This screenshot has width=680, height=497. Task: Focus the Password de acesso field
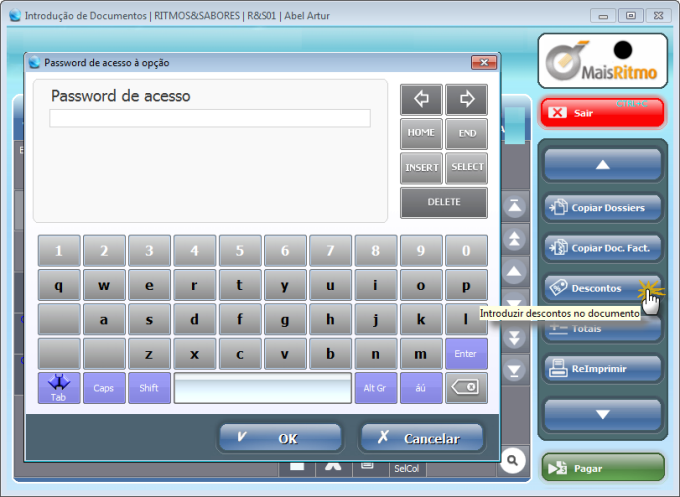pos(210,119)
